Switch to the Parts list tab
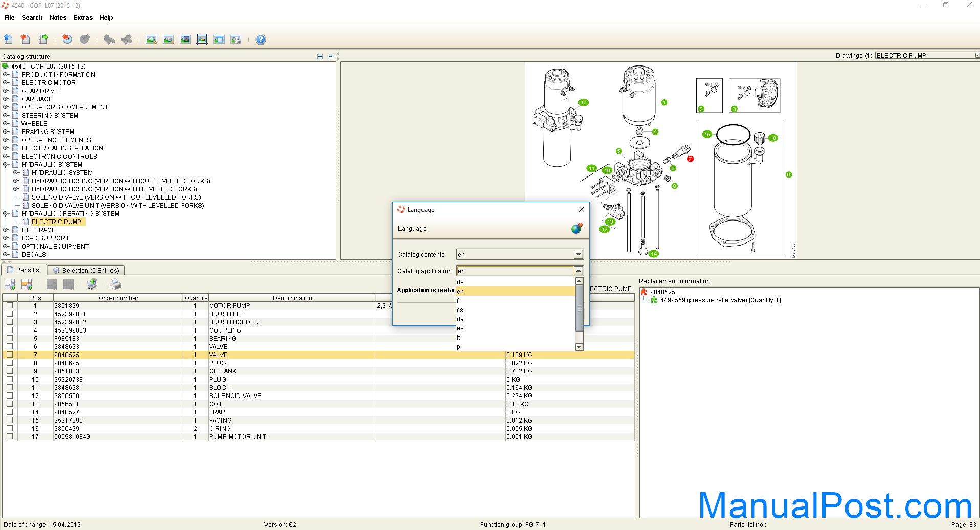The height and width of the screenshot is (530, 980). coord(24,270)
